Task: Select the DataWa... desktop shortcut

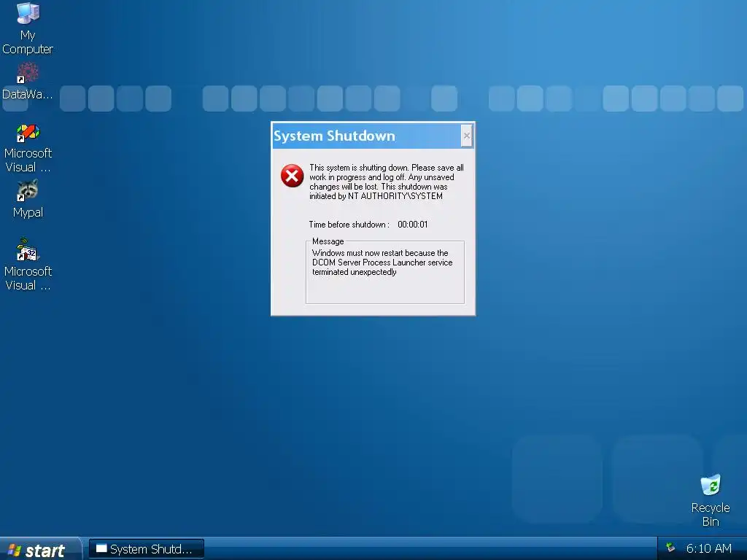Action: point(28,82)
